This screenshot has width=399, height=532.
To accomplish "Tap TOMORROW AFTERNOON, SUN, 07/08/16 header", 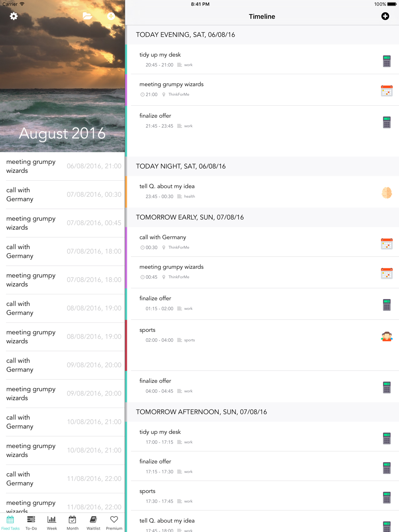I will pos(262,412).
